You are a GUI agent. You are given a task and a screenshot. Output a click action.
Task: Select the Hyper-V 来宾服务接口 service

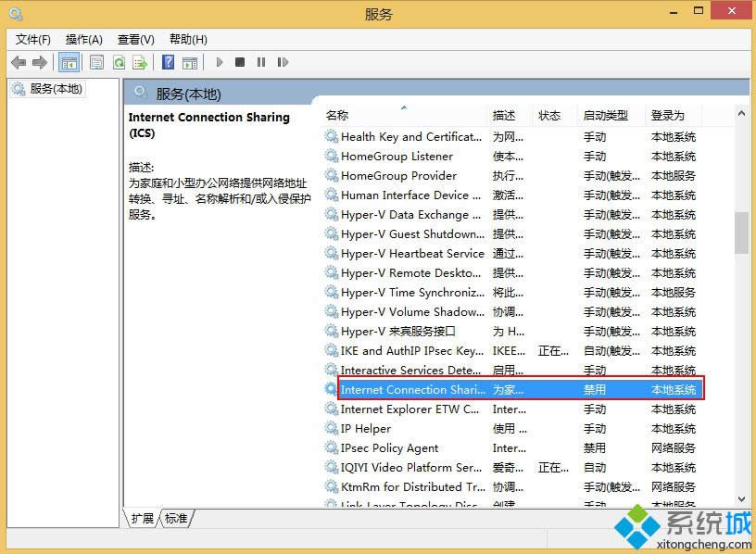point(511,332)
